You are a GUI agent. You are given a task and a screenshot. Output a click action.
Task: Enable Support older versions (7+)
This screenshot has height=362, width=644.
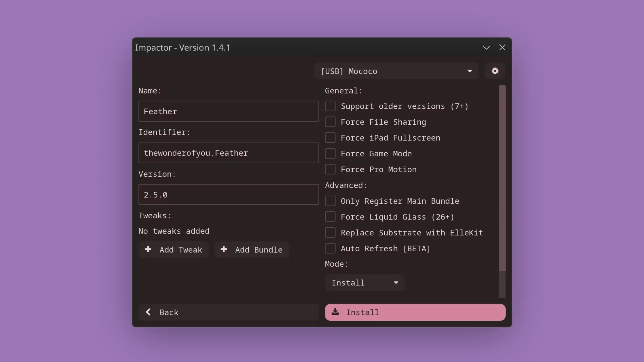[330, 106]
